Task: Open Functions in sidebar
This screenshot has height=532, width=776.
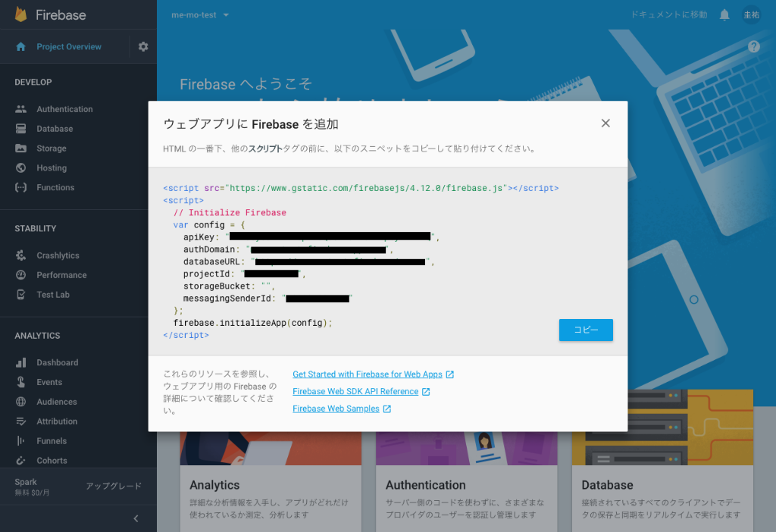Action: click(x=55, y=187)
